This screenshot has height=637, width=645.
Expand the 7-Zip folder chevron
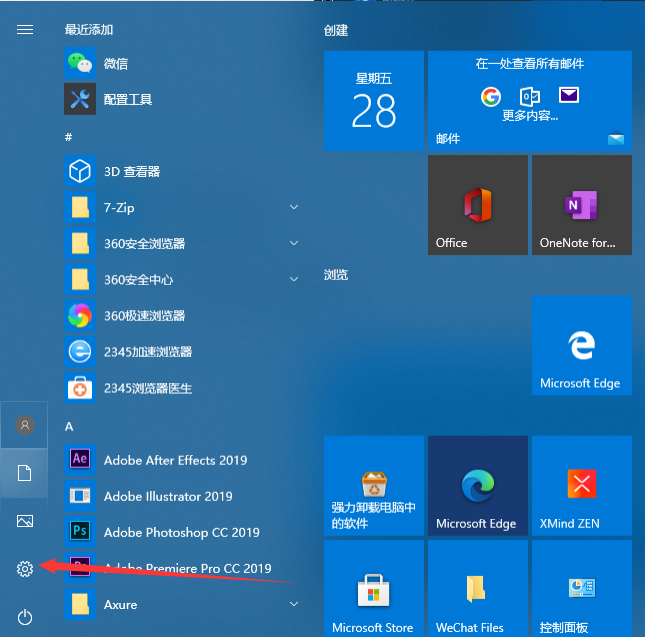(x=294, y=208)
